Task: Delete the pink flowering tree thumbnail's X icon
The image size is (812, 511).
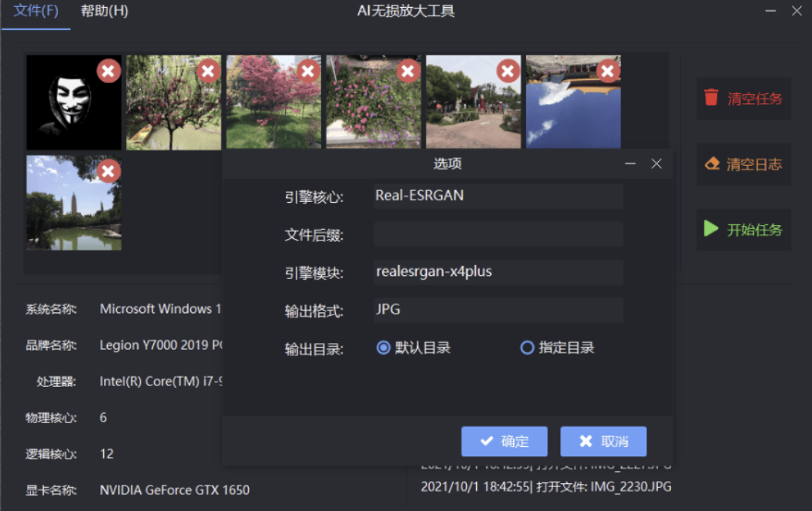Action: point(308,70)
